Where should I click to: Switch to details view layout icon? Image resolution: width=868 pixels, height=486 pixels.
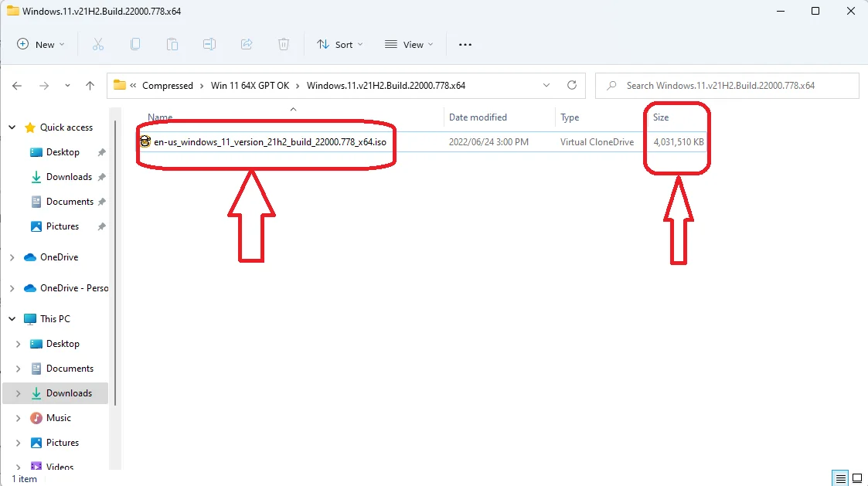click(x=839, y=478)
